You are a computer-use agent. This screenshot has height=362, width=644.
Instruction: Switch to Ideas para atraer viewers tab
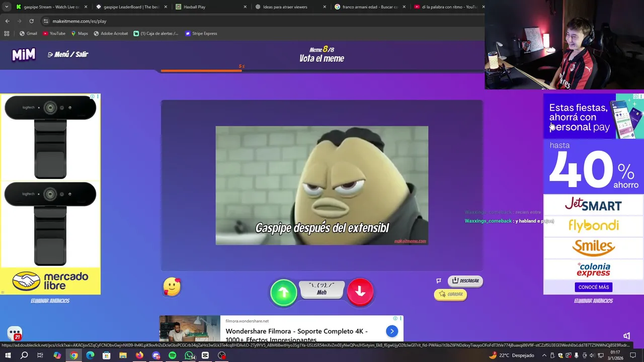(291, 7)
